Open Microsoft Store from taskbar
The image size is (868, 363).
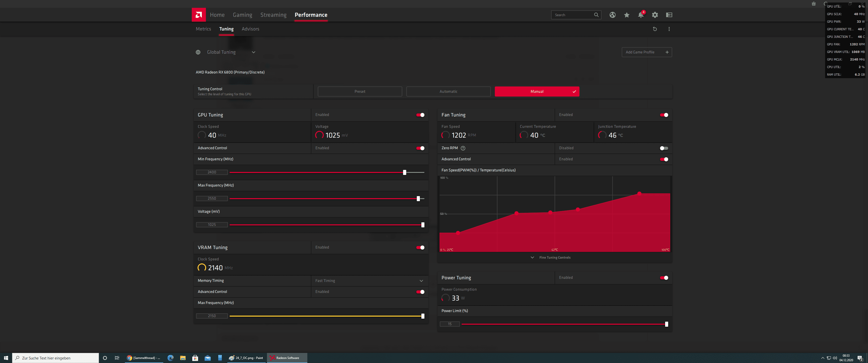pos(195,358)
